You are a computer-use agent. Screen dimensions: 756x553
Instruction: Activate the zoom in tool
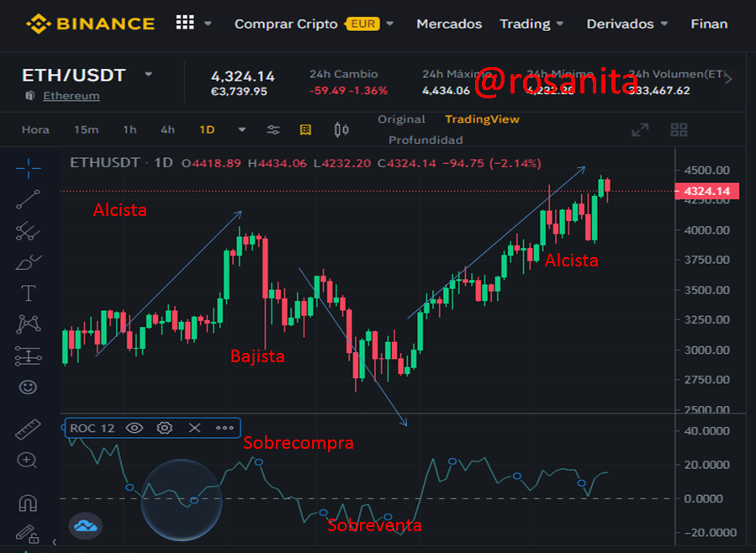(27, 461)
